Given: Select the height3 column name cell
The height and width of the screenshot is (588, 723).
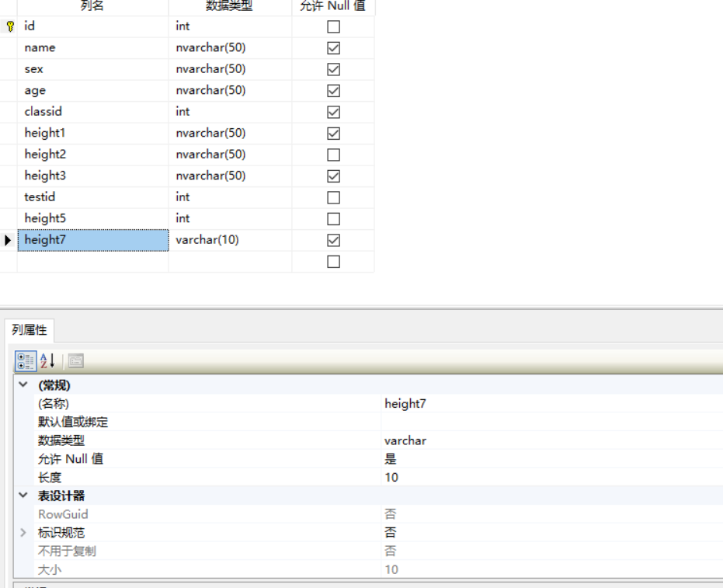Looking at the screenshot, I should tap(93, 176).
